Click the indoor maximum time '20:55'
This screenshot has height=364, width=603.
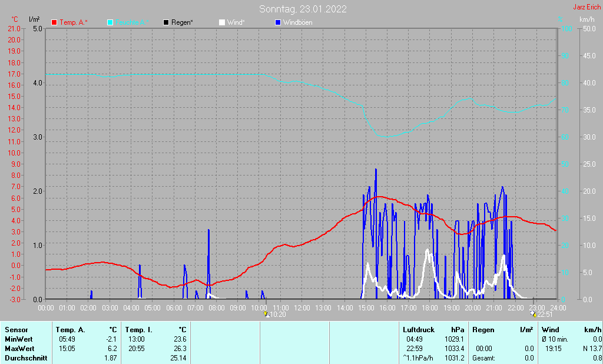tap(137, 349)
